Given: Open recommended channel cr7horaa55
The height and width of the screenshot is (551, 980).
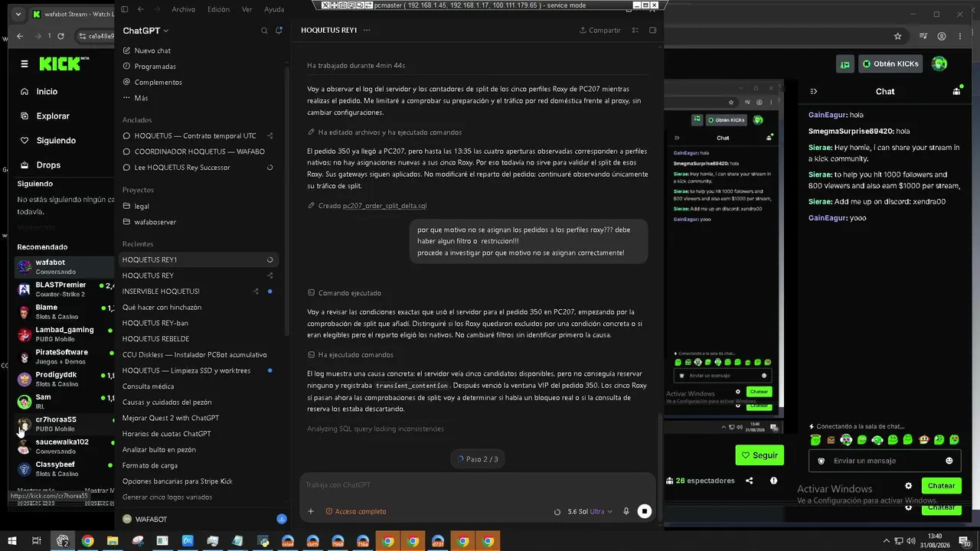Looking at the screenshot, I should (64, 424).
